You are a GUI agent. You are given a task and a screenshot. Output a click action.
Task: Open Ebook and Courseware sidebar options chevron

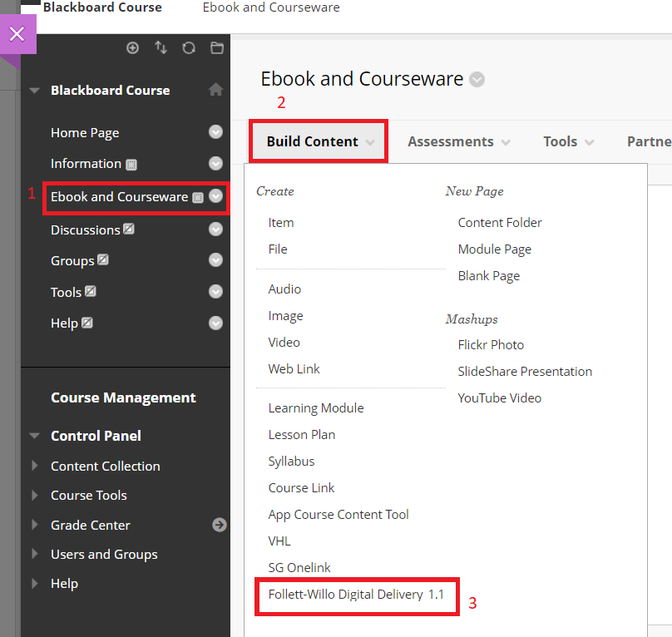(215, 196)
